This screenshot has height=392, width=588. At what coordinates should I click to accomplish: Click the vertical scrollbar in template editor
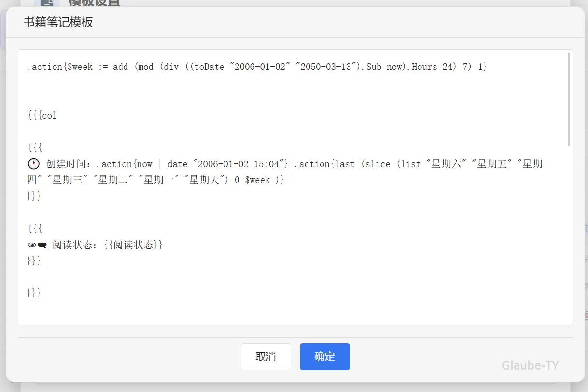point(569,99)
